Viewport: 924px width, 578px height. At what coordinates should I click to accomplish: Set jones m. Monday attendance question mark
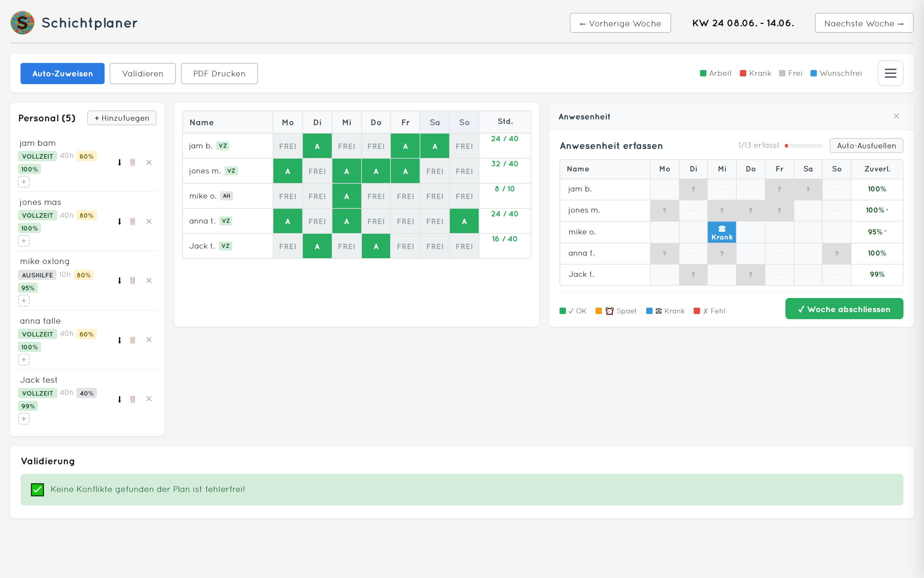[664, 211]
